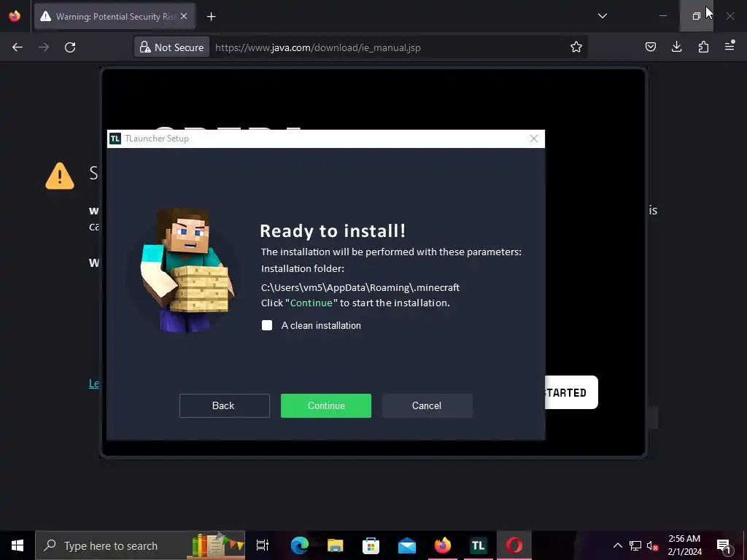Open the Windows Start menu
747x560 pixels.
18,545
